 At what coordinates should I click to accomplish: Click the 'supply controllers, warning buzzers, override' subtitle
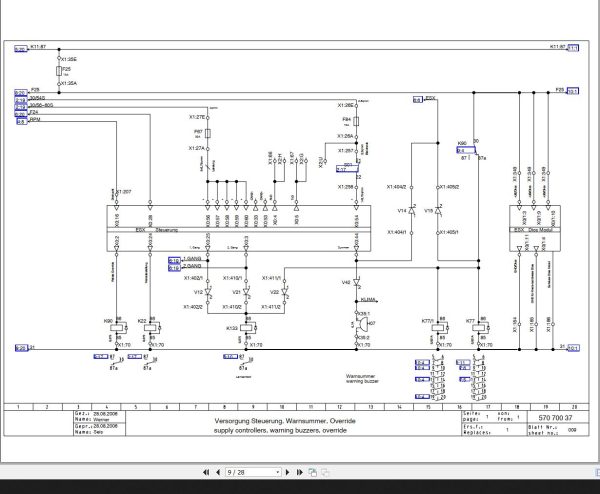click(280, 430)
